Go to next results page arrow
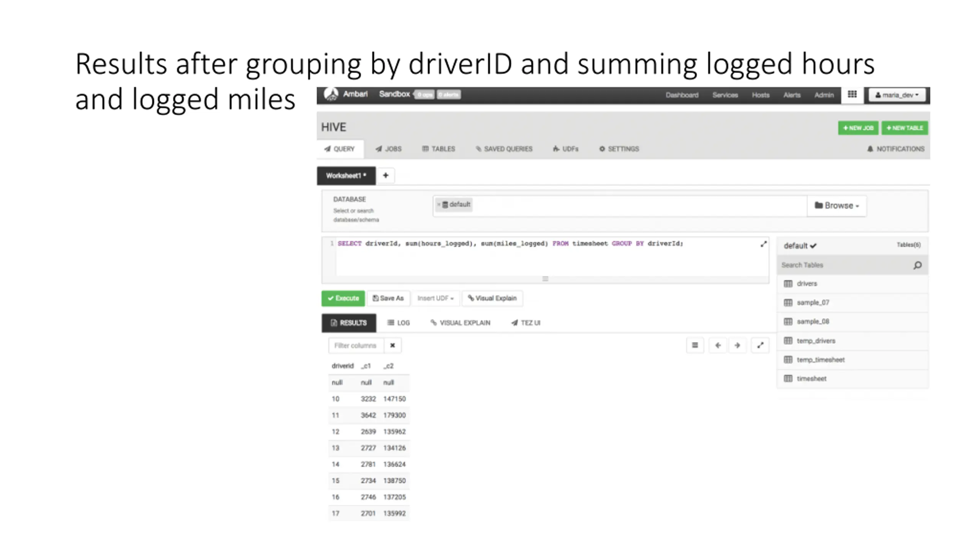980x551 pixels. 737,346
